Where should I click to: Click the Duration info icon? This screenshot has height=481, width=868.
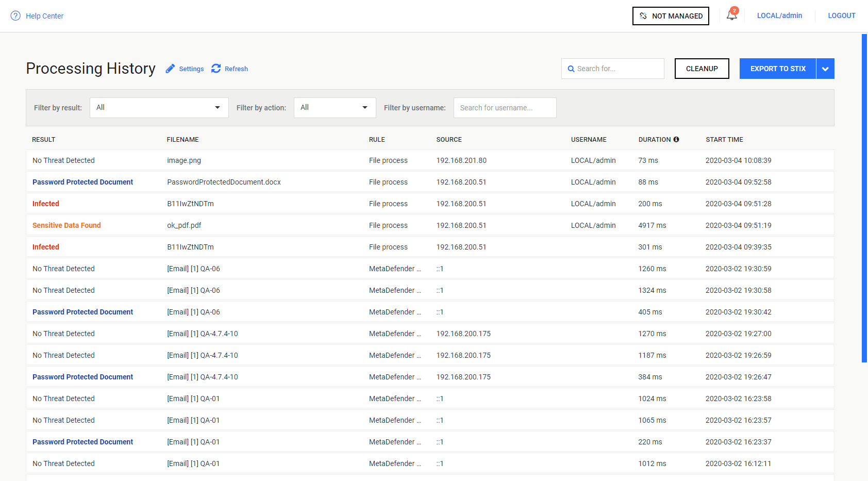click(676, 140)
